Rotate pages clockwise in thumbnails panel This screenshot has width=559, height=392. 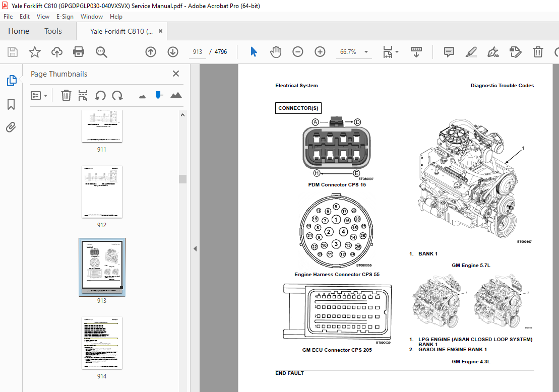[117, 96]
